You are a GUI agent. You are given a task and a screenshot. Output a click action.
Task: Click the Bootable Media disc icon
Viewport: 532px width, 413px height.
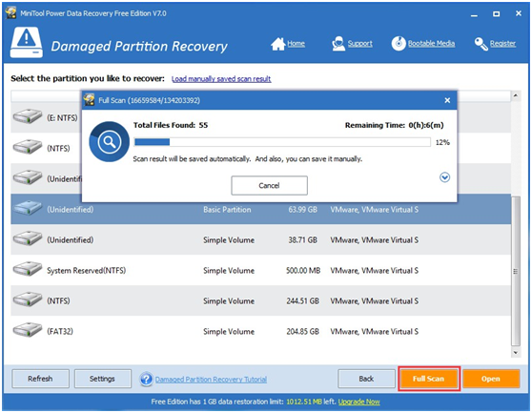(399, 44)
